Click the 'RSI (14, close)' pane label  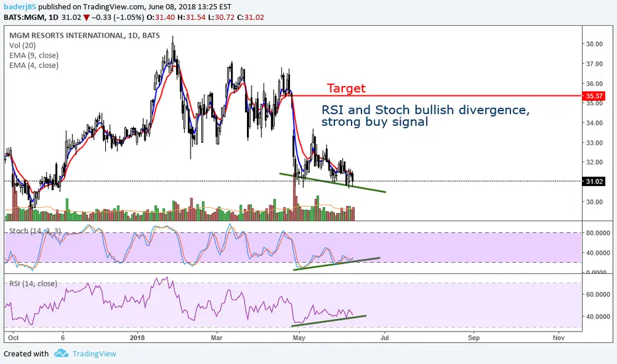click(33, 283)
